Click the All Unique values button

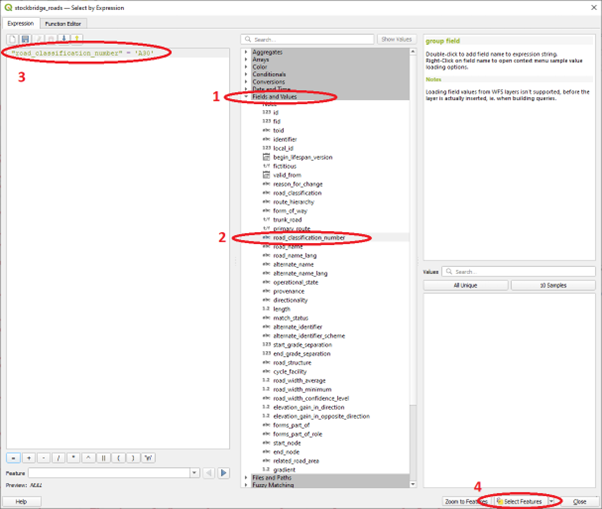click(x=464, y=285)
